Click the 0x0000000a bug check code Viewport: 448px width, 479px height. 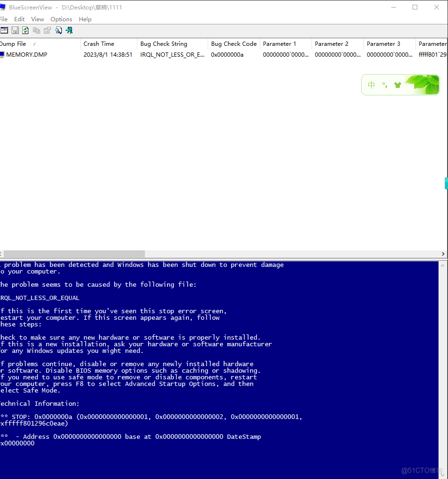pos(227,55)
